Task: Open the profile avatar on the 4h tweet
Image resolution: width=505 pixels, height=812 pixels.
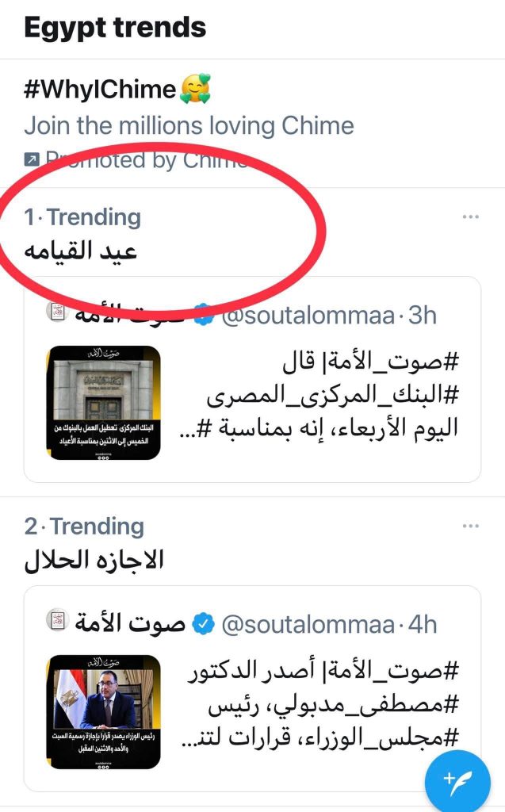Action: 58,623
